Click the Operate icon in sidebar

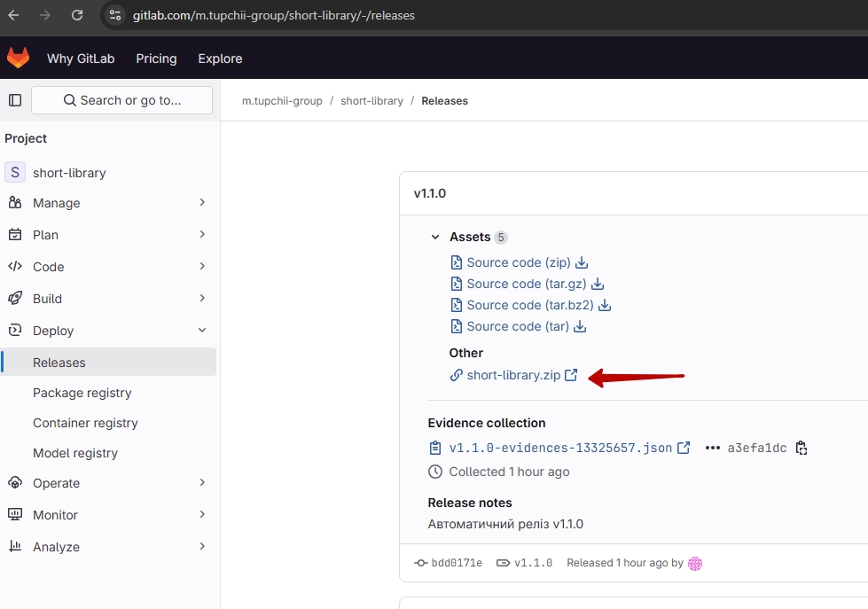tap(15, 483)
